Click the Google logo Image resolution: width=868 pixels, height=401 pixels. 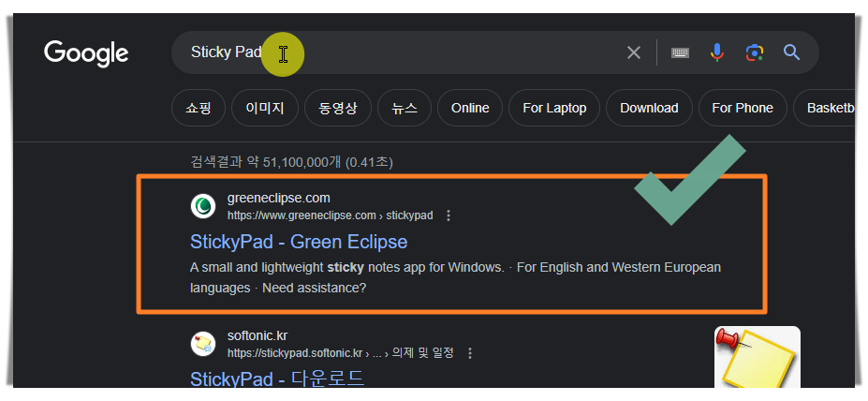[x=86, y=53]
